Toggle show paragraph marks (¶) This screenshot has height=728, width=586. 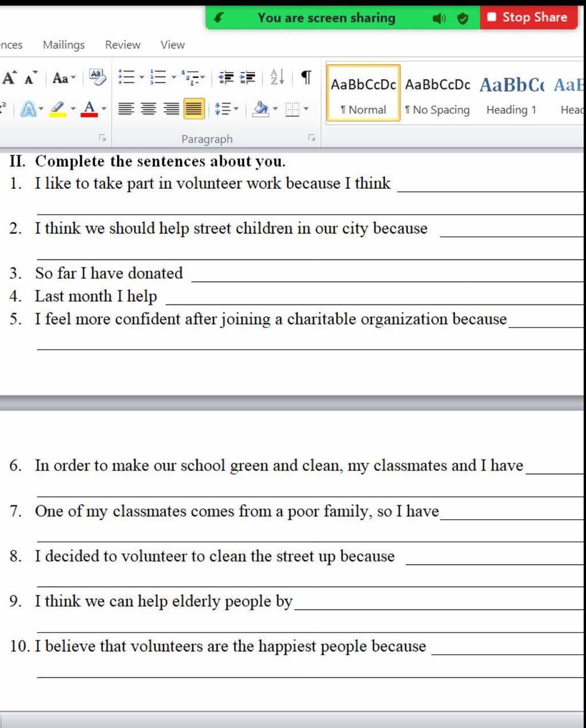coord(306,77)
